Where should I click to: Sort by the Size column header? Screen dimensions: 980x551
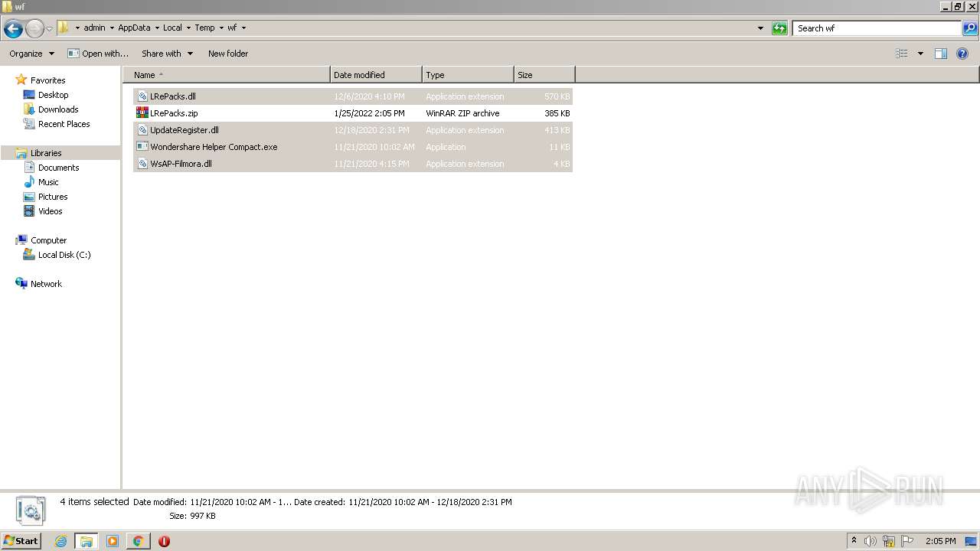tap(544, 75)
